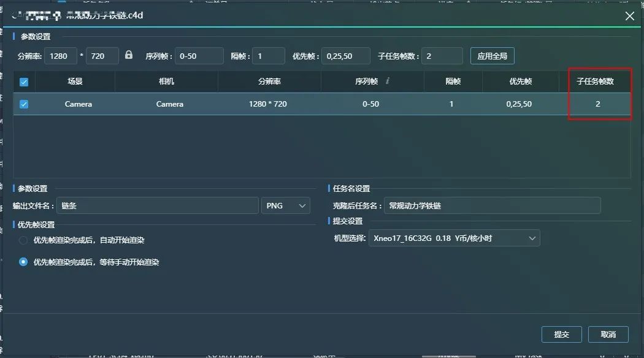Click the 取消 cancel button

pyautogui.click(x=608, y=334)
